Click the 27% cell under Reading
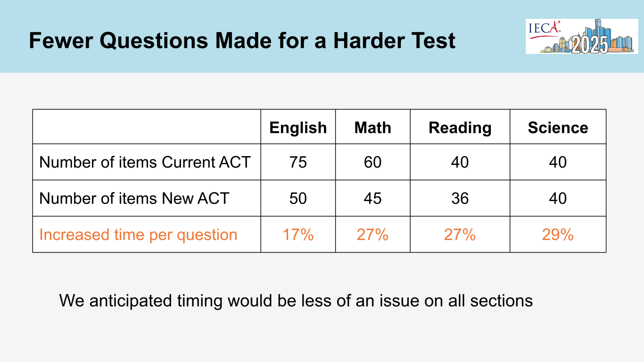 click(x=460, y=234)
